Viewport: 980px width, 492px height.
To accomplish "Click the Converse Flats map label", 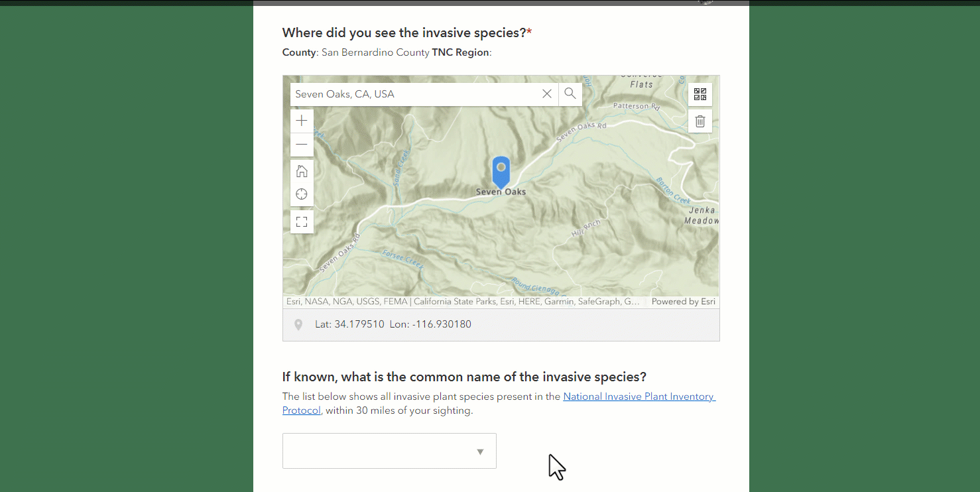I will click(x=641, y=80).
